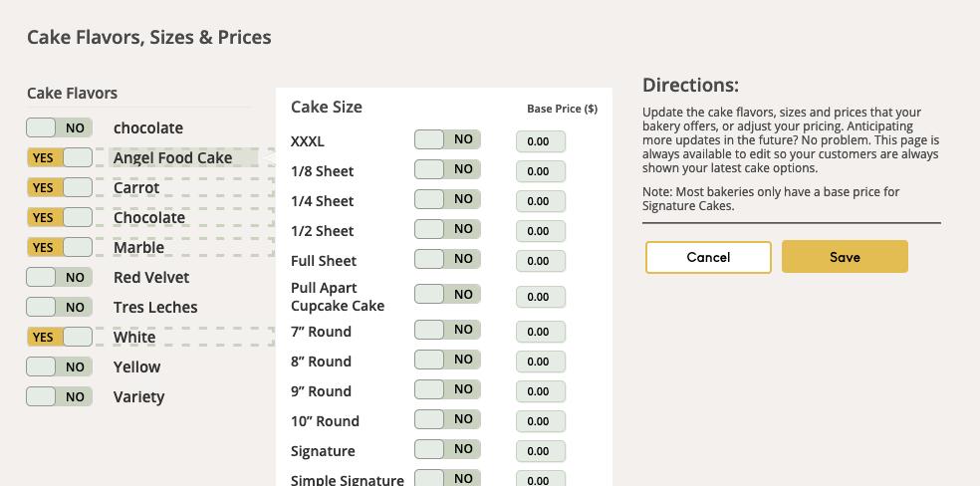Turn on the 1/4 Sheet size
Viewport: 980px width, 486px height.
click(447, 199)
